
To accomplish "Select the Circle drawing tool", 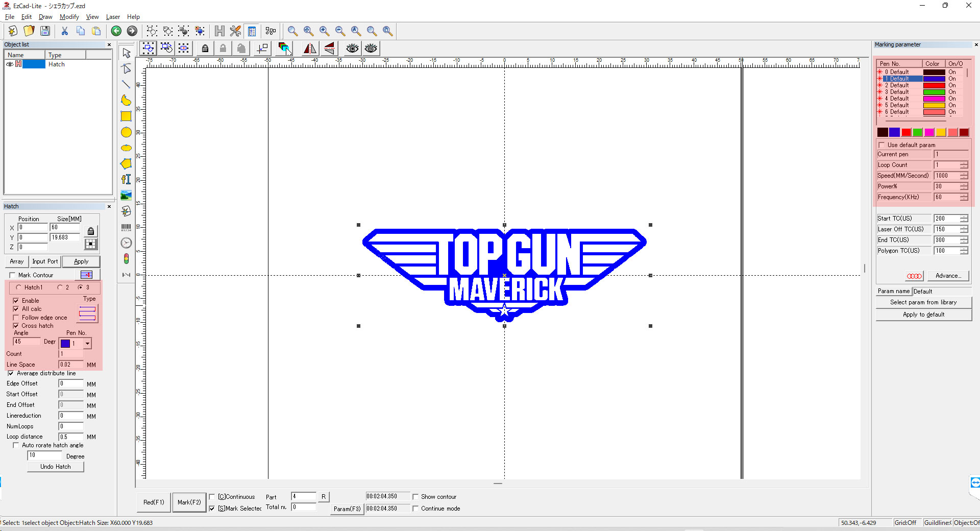I will [126, 132].
